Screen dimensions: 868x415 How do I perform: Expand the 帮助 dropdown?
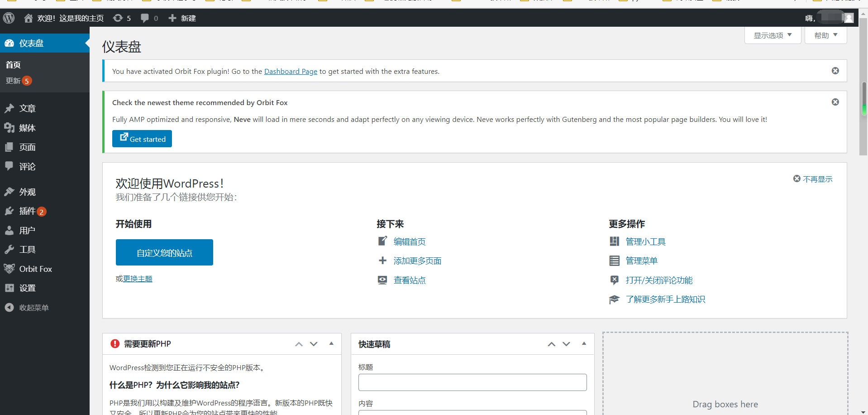tap(825, 35)
